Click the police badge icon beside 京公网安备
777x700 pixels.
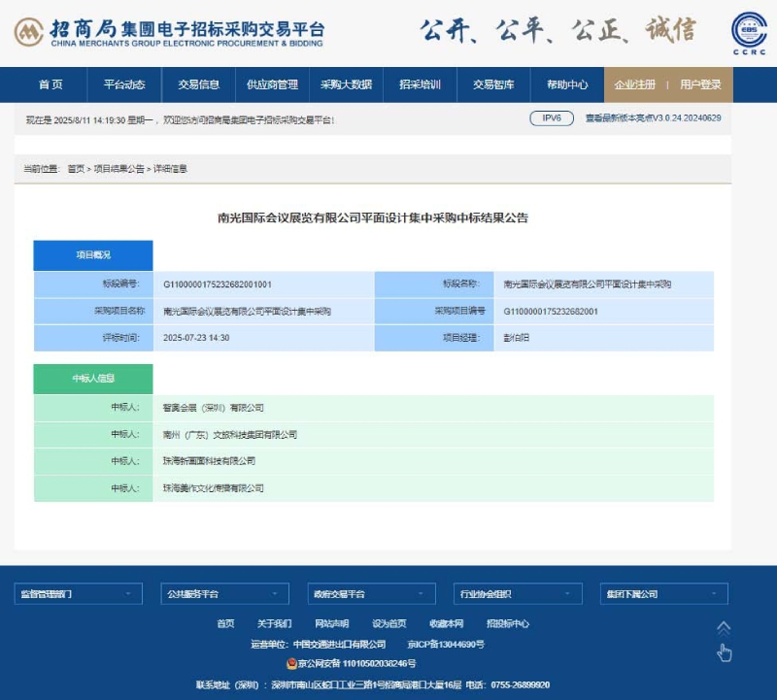pos(292,663)
